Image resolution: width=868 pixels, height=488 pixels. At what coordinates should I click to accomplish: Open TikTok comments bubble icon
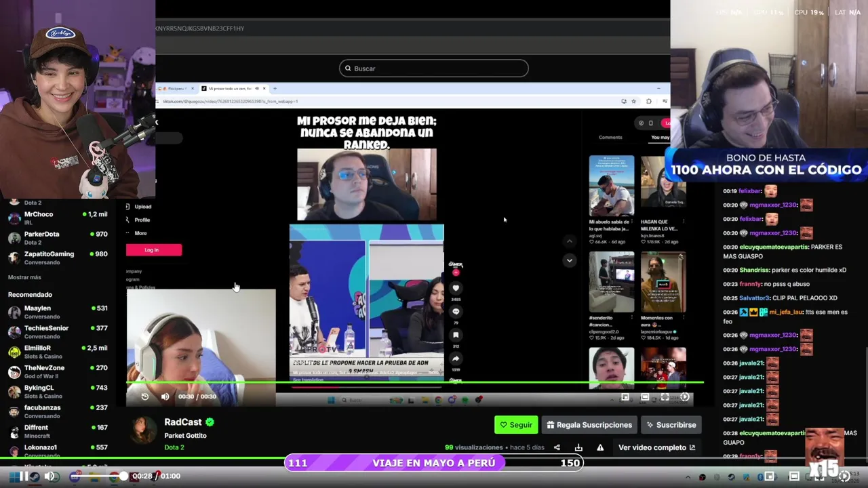[x=456, y=312]
